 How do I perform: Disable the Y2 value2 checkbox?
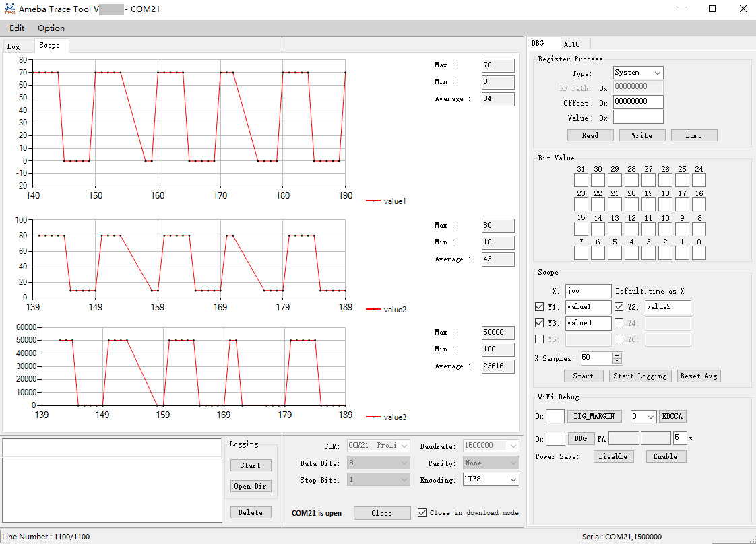[619, 307]
